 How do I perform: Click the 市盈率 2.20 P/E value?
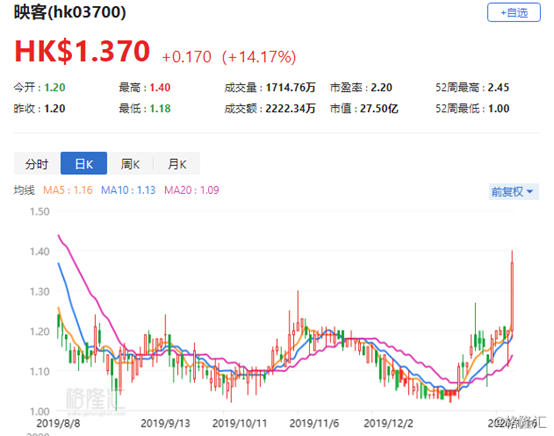[x=361, y=87]
